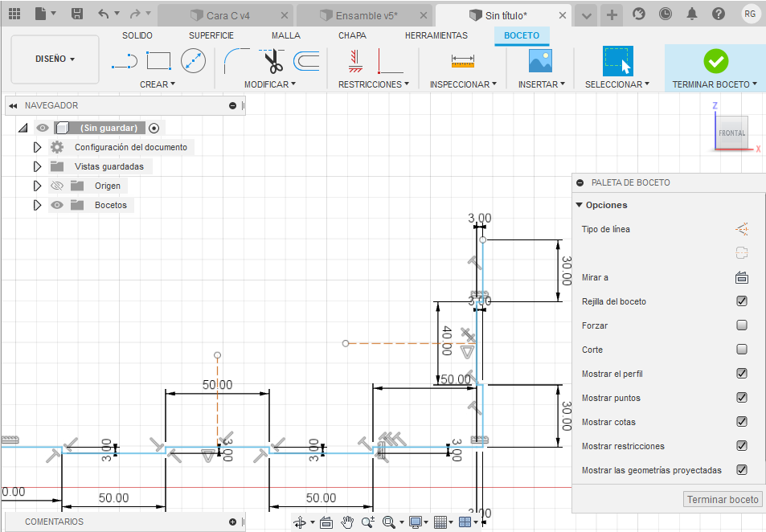Viewport: 766px width, 532px height.
Task: Toggle Mostrar cotas checkbox
Action: (742, 422)
